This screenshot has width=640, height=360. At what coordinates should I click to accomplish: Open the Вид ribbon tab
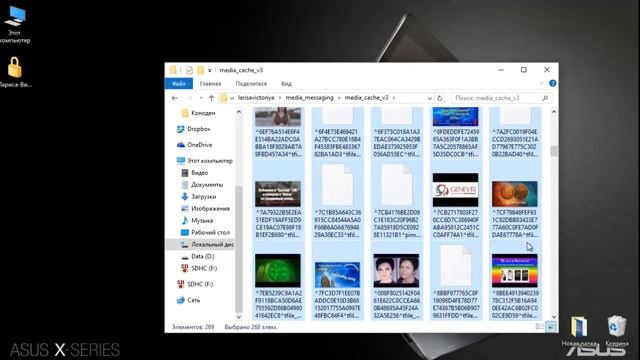pyautogui.click(x=286, y=84)
